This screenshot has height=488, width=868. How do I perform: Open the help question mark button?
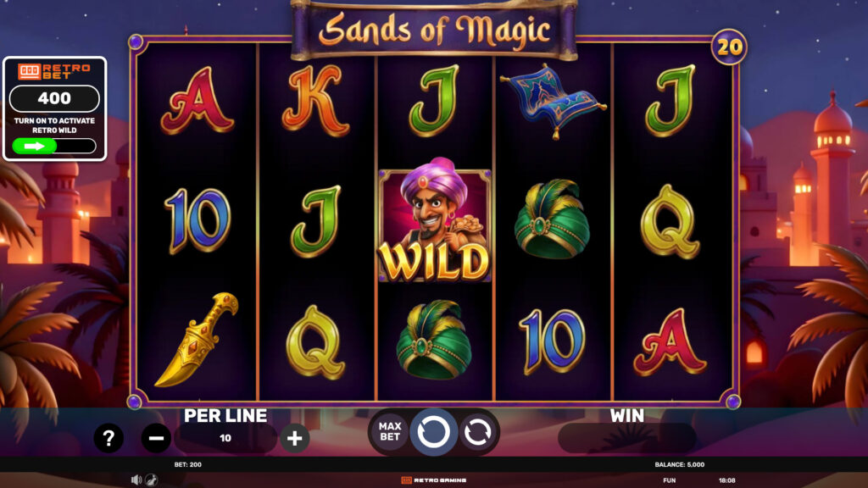[108, 438]
